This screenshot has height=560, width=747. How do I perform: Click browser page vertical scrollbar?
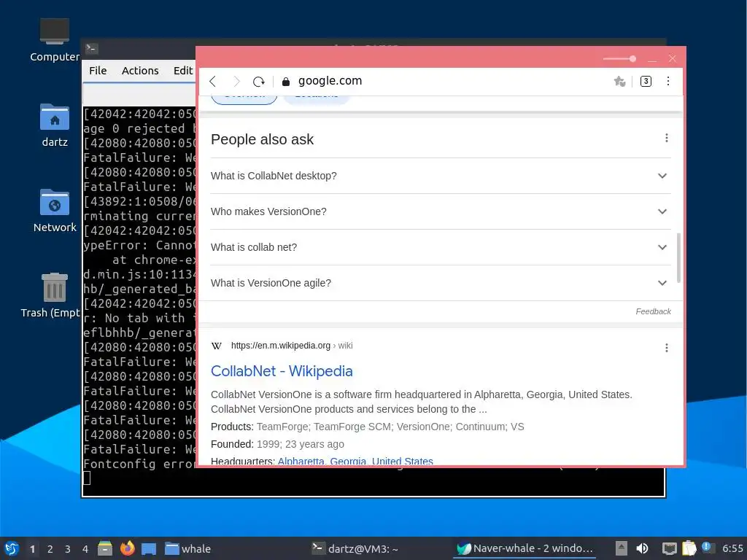click(x=678, y=257)
